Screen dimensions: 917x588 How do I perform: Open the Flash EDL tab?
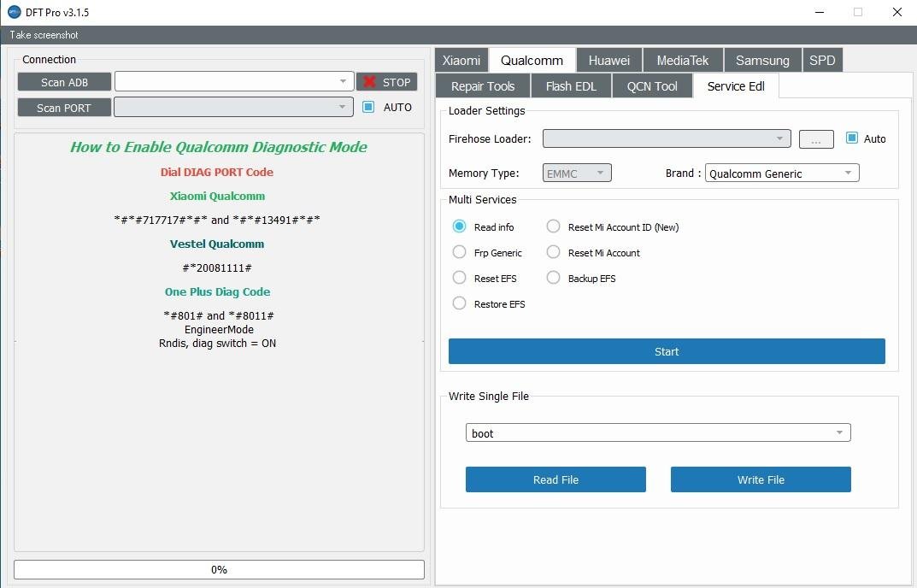570,85
